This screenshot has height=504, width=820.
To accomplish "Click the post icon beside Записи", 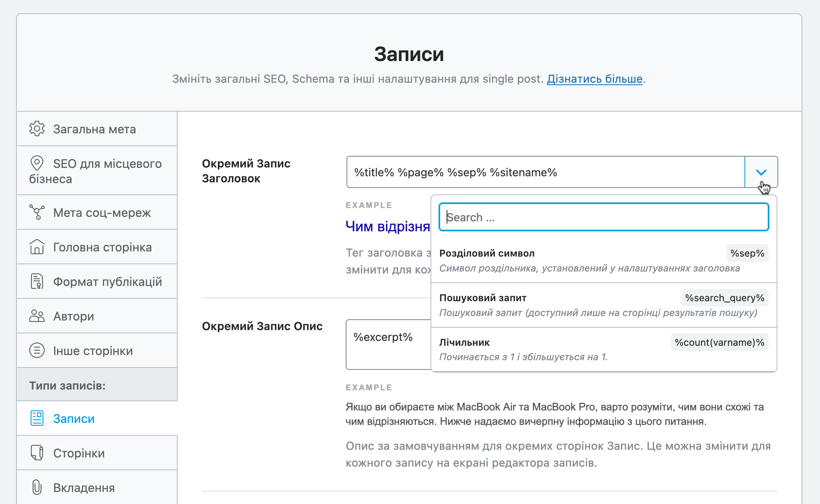I will [37, 418].
